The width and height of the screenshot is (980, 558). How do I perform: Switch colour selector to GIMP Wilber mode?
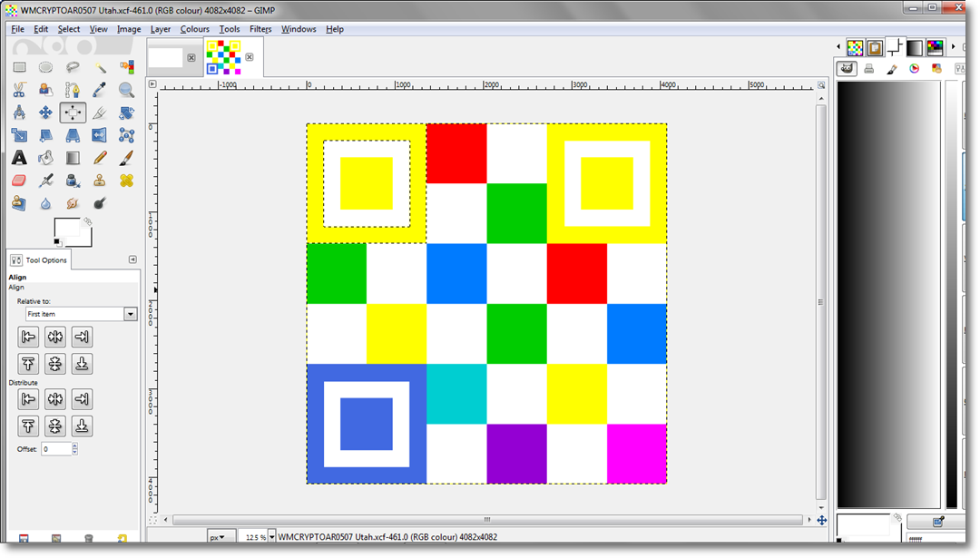[847, 69]
